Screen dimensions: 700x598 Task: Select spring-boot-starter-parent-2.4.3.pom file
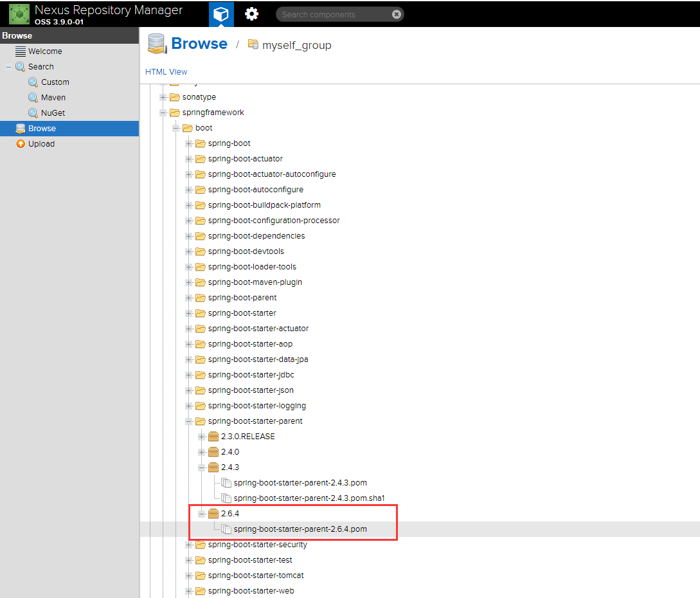pos(300,483)
